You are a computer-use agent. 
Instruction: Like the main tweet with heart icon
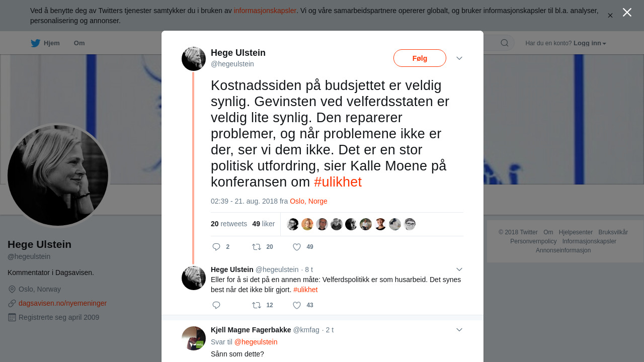(x=297, y=247)
